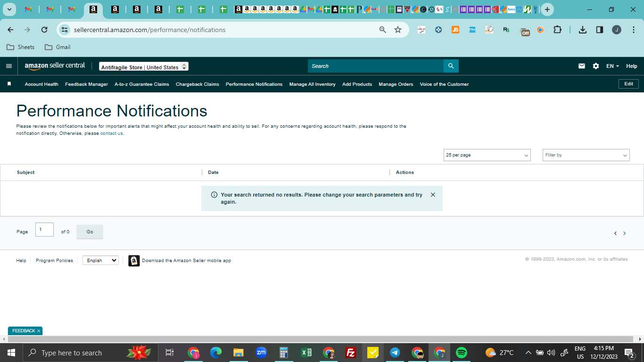644x362 pixels.
Task: Expand the EN language menu
Action: [612, 66]
